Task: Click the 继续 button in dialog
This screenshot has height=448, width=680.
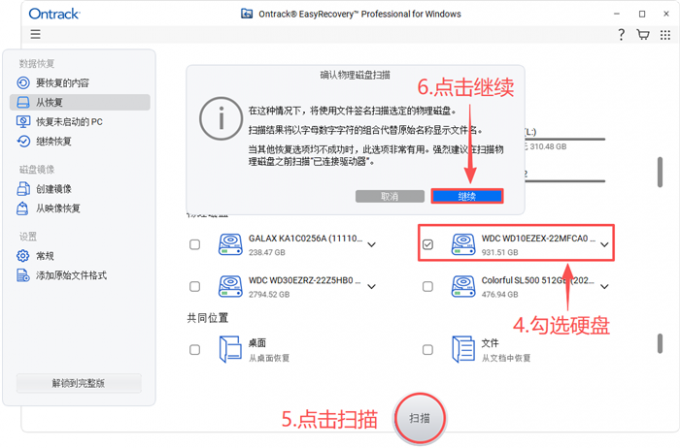Action: (x=467, y=196)
